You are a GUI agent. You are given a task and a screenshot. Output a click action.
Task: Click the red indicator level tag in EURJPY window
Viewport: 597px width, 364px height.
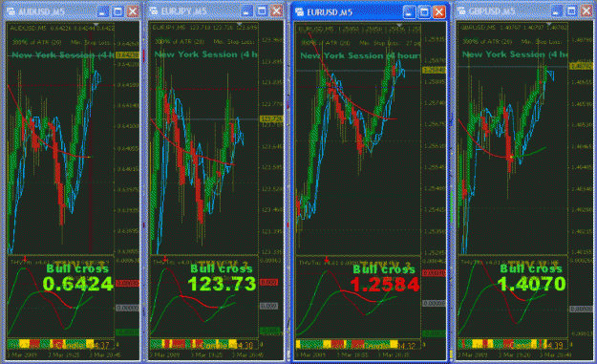(268, 282)
